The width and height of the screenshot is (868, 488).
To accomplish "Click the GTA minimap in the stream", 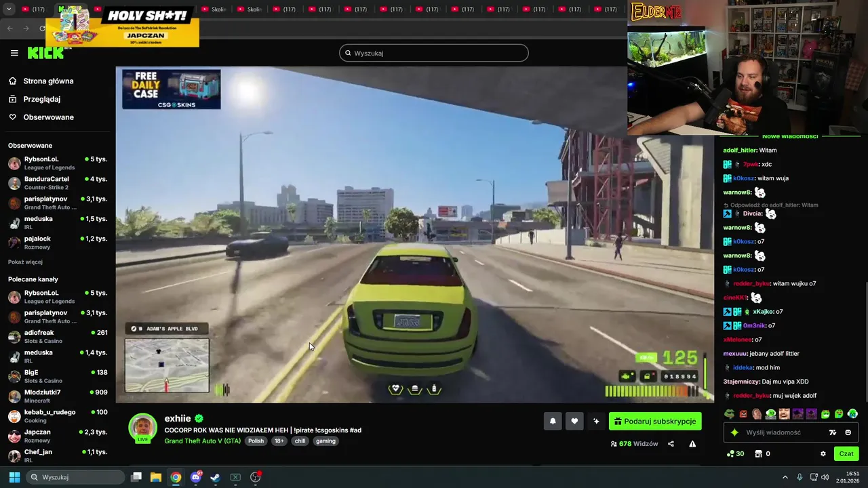I will [167, 365].
